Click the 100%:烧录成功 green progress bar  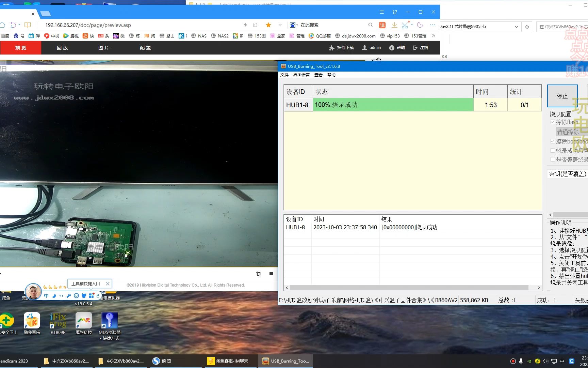393,105
